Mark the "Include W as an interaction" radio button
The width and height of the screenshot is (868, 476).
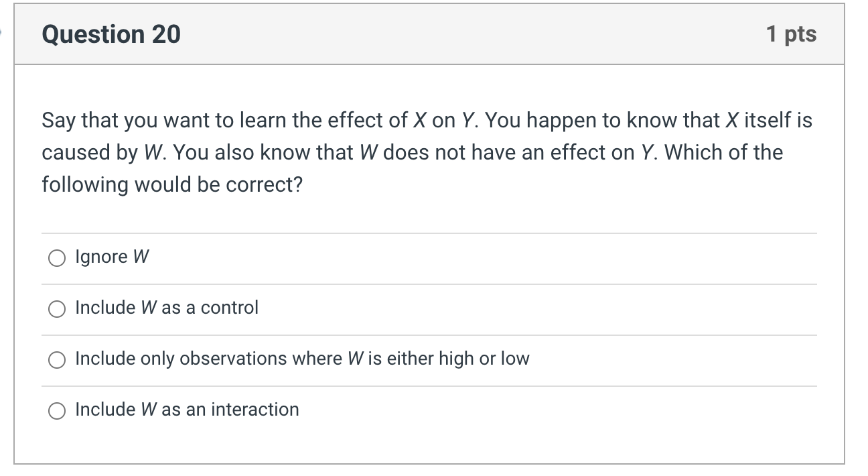pyautogui.click(x=57, y=410)
